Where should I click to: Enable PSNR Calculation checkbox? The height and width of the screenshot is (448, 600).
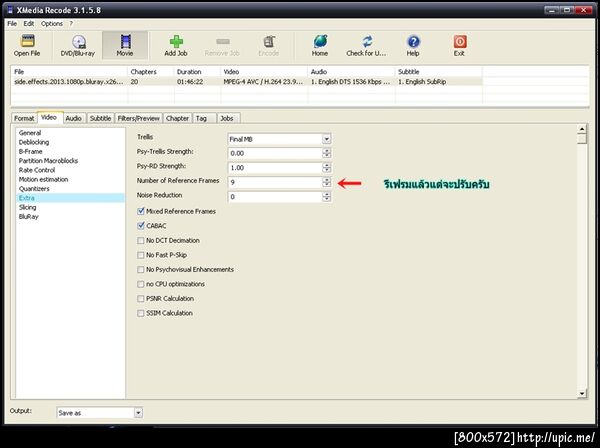[141, 298]
